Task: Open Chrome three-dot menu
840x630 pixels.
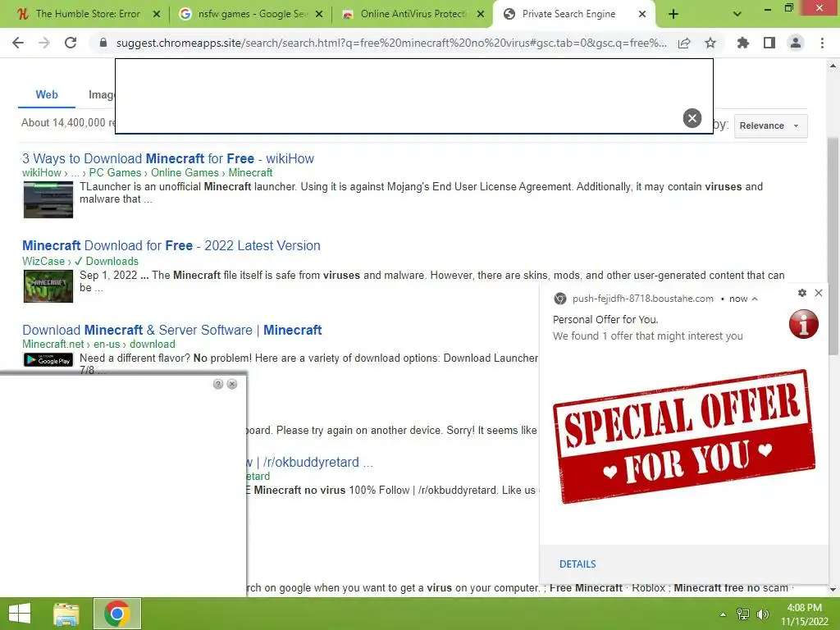Action: 822,43
